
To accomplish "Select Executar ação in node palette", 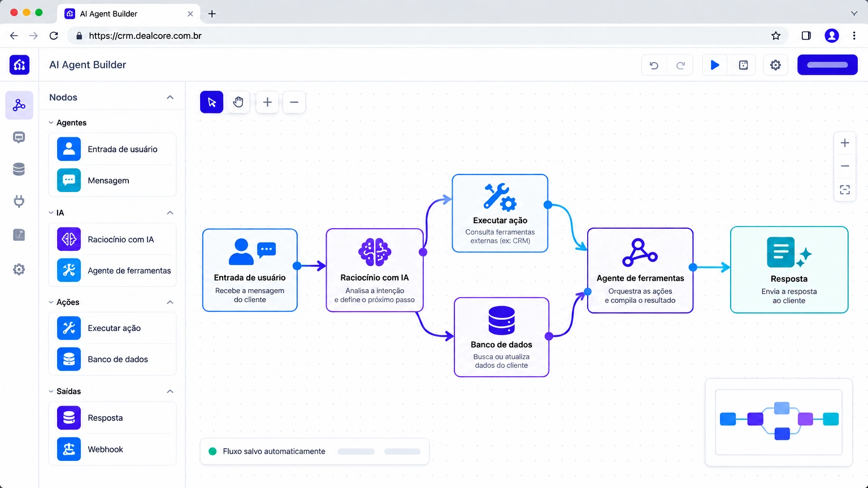I will 112,328.
